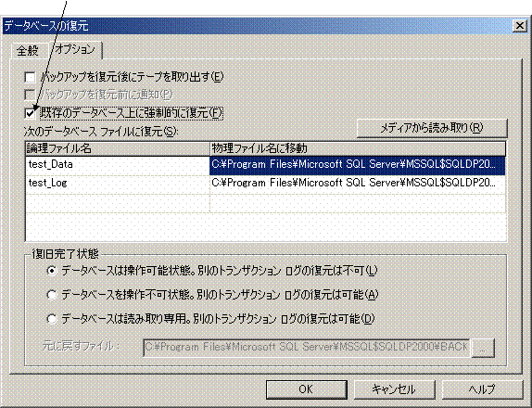The height and width of the screenshot is (408, 532).
Task: Click the 物理ファイル名に移動 column header
Action: 358,148
